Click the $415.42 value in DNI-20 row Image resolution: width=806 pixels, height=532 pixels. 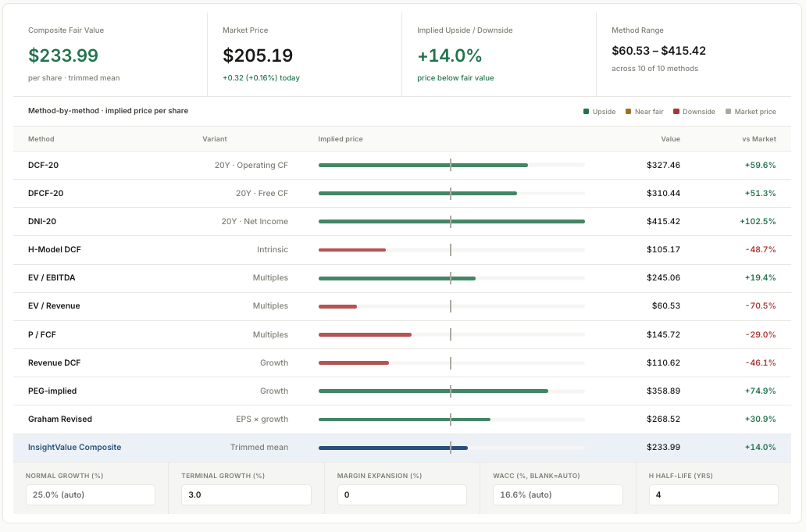tap(663, 222)
